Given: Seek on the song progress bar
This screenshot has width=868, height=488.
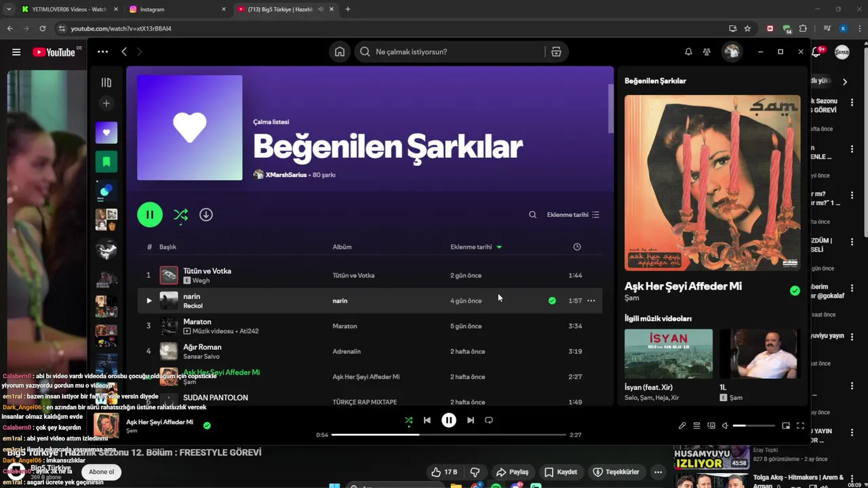Looking at the screenshot, I should 449,434.
